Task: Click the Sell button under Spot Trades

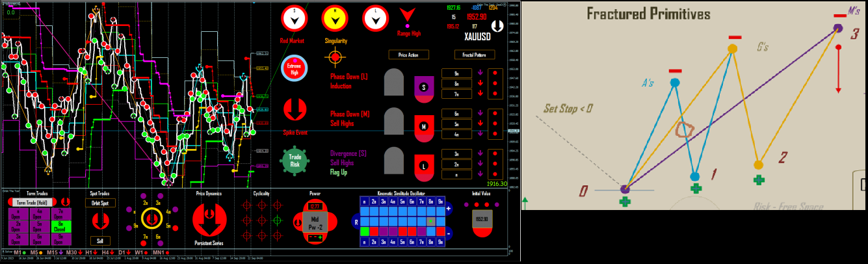Action: [100, 241]
